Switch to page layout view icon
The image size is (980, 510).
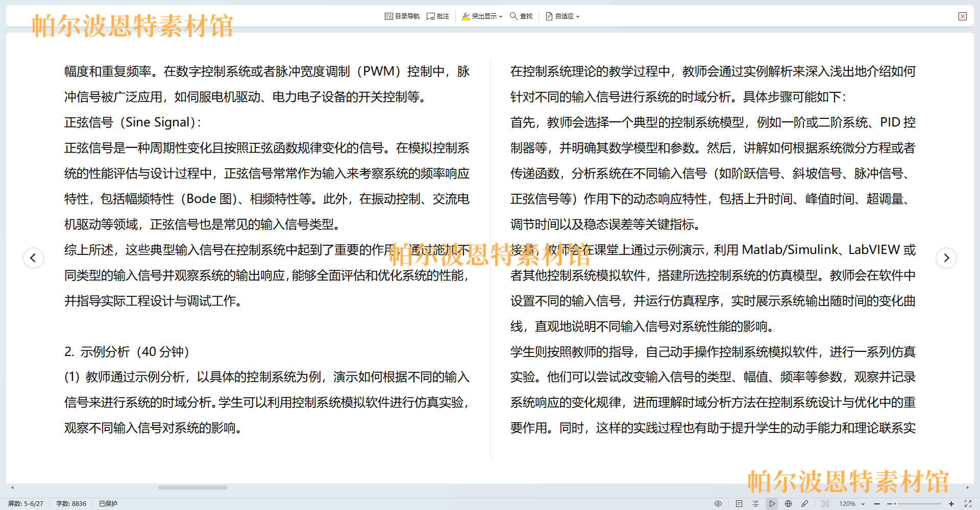pyautogui.click(x=739, y=503)
